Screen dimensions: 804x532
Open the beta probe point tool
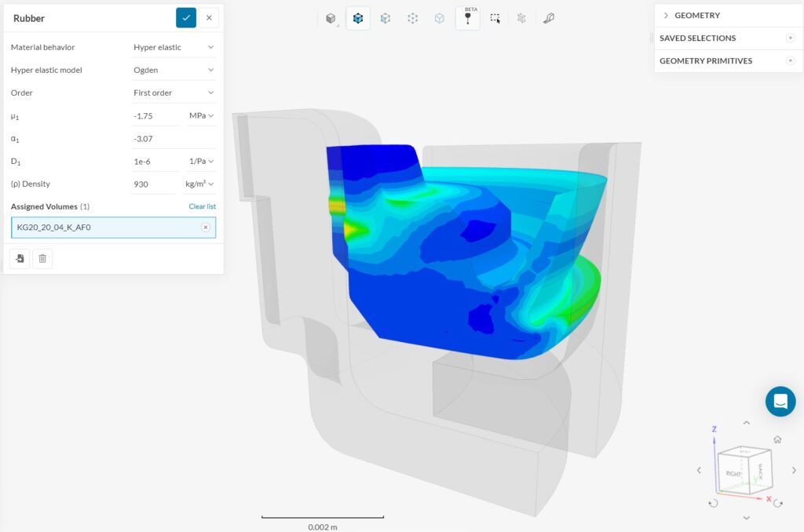(468, 17)
